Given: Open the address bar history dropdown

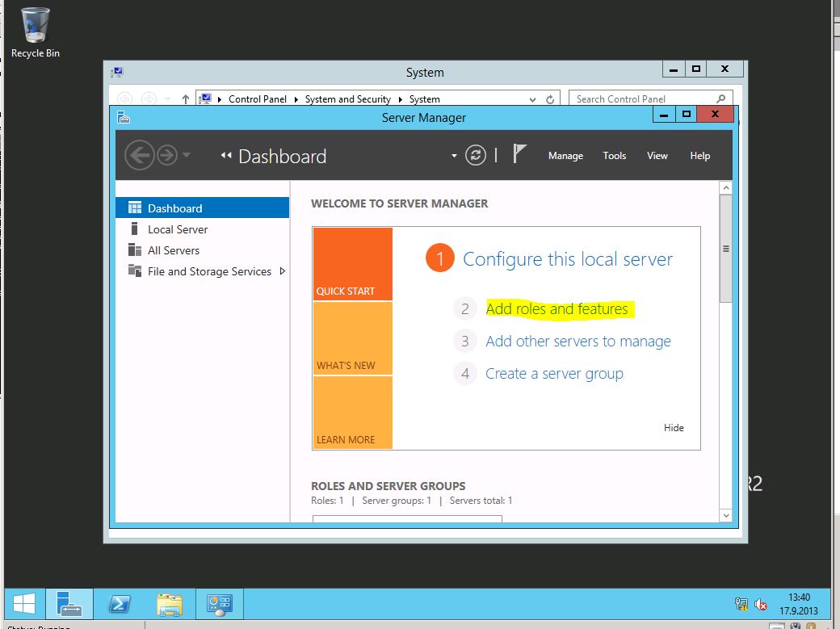Looking at the screenshot, I should point(532,99).
